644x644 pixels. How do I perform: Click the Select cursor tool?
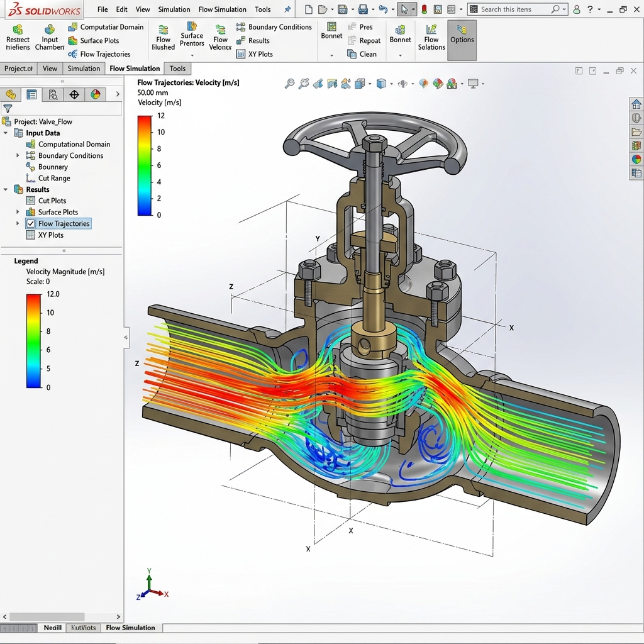coord(404,9)
